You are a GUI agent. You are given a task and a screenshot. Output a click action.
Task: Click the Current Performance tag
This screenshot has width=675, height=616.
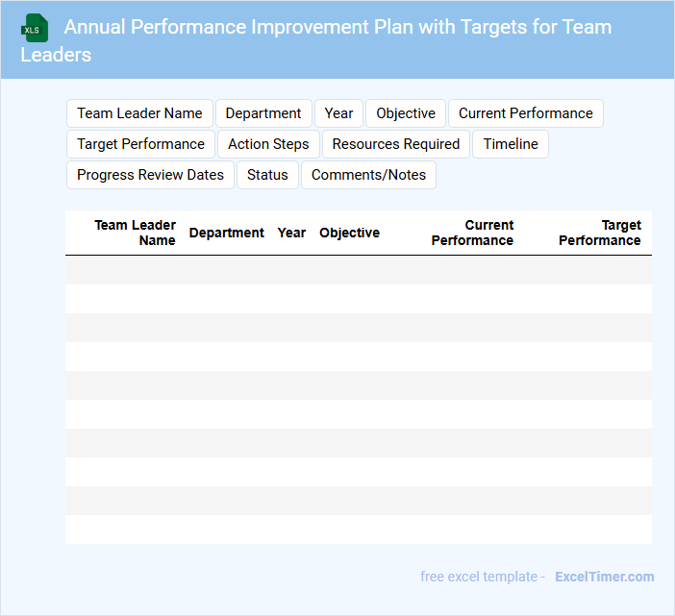tap(525, 113)
